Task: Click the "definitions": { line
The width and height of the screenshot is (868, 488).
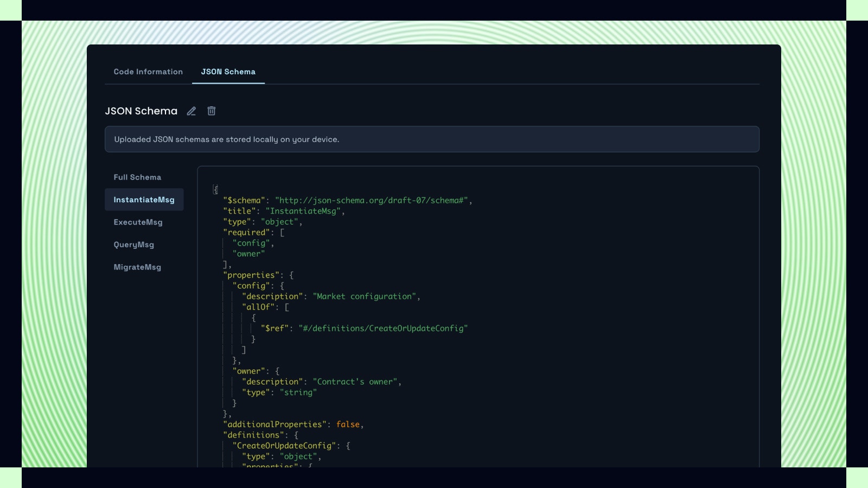Action: [x=261, y=435]
